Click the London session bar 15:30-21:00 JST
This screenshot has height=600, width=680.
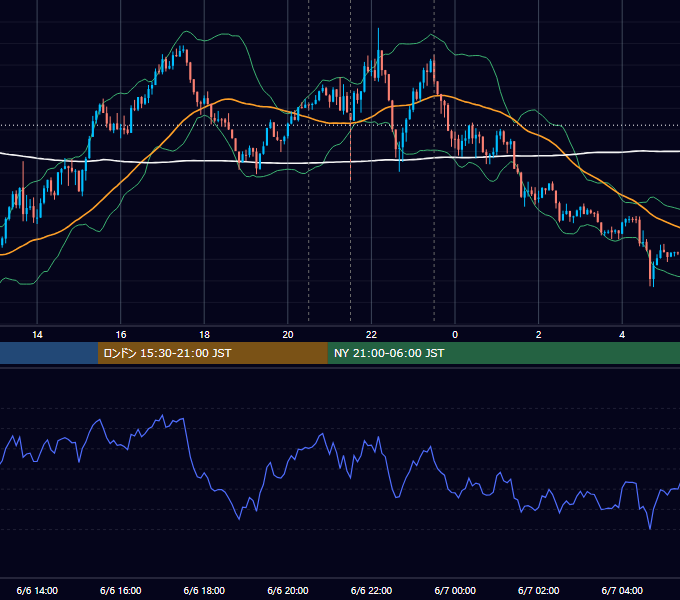coord(212,353)
